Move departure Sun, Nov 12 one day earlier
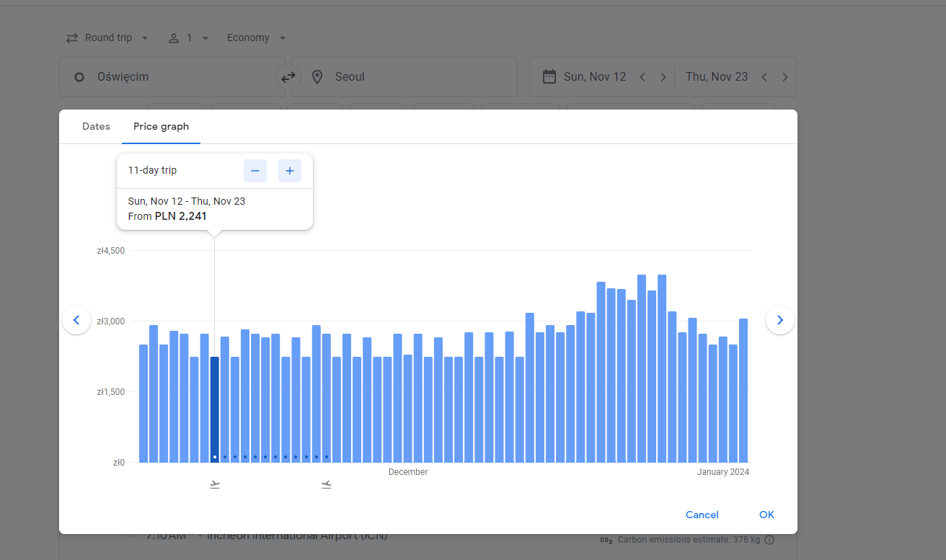The width and height of the screenshot is (946, 560). click(642, 77)
